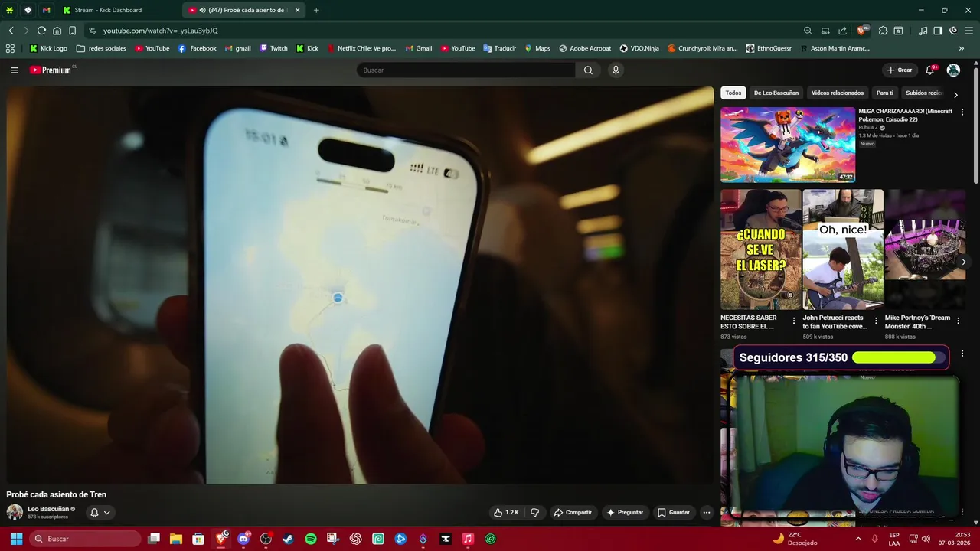
Task: Open Leo Bascuñan channel name link
Action: click(x=48, y=509)
